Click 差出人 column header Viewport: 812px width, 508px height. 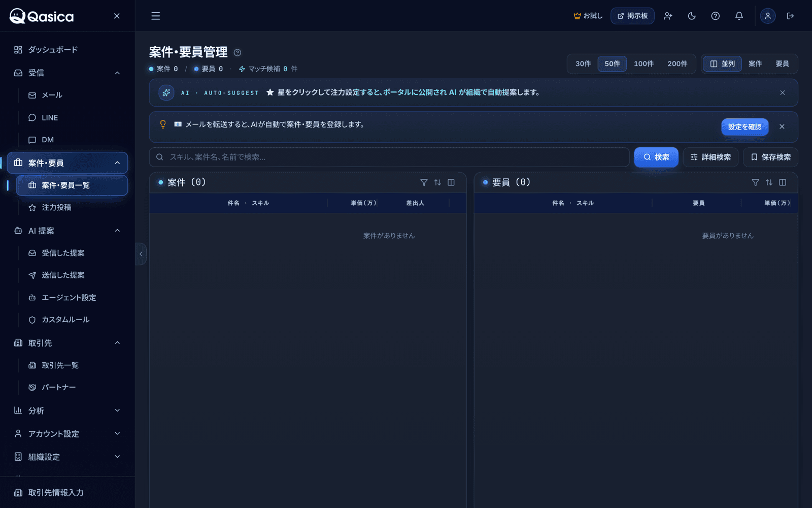(415, 203)
